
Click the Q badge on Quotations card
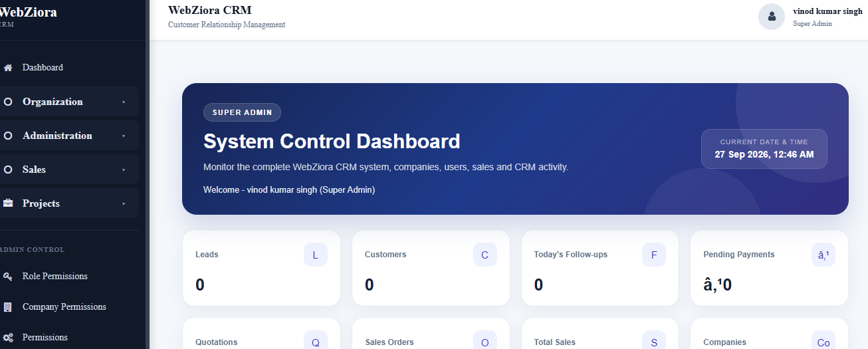[x=316, y=340]
